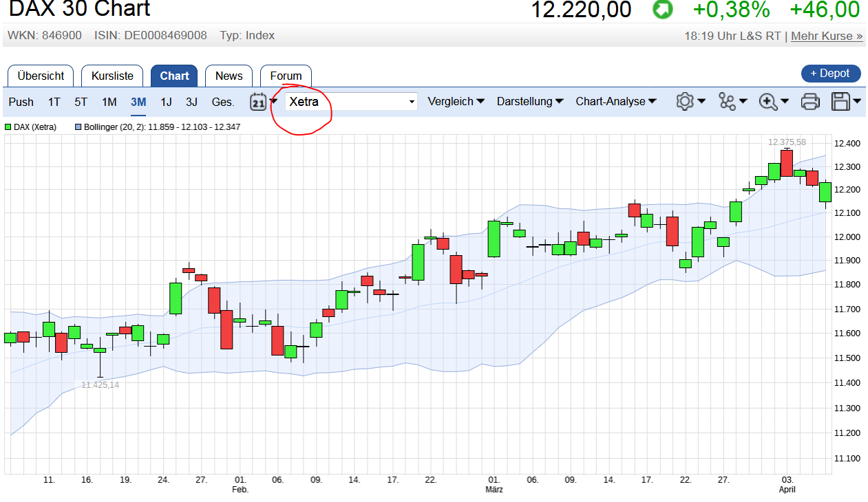868x502 pixels.
Task: Click the blue Bollinger legend swatch
Action: 78,127
